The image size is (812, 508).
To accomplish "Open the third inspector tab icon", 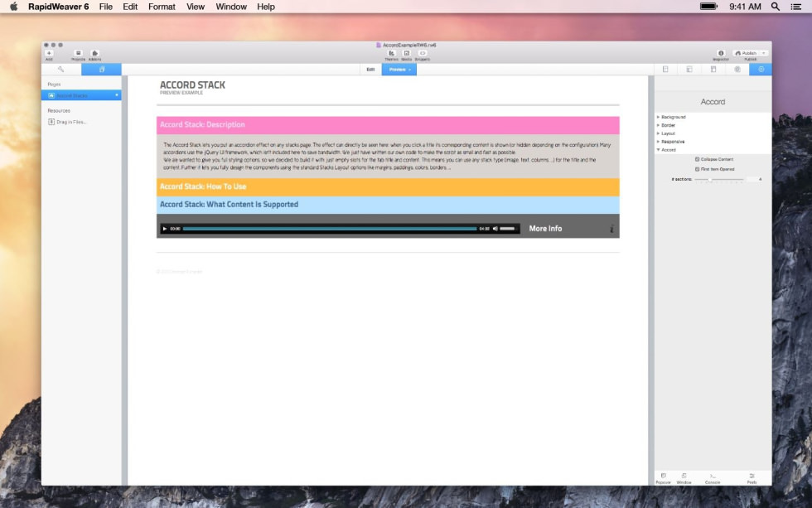I will [713, 70].
